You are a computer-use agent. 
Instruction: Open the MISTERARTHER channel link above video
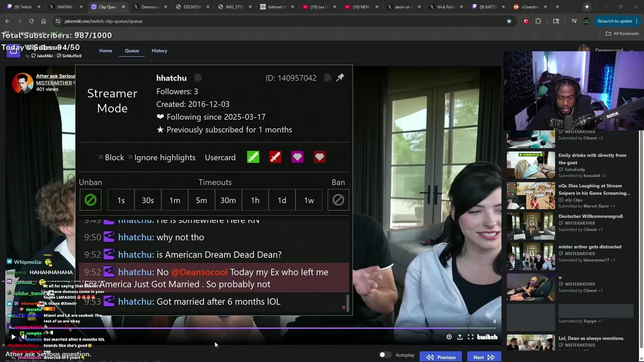click(54, 82)
